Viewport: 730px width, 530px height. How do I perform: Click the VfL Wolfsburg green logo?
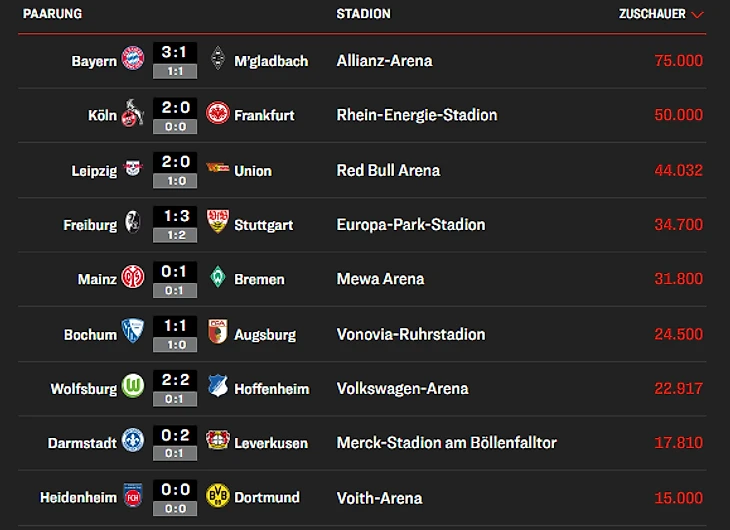tap(133, 388)
